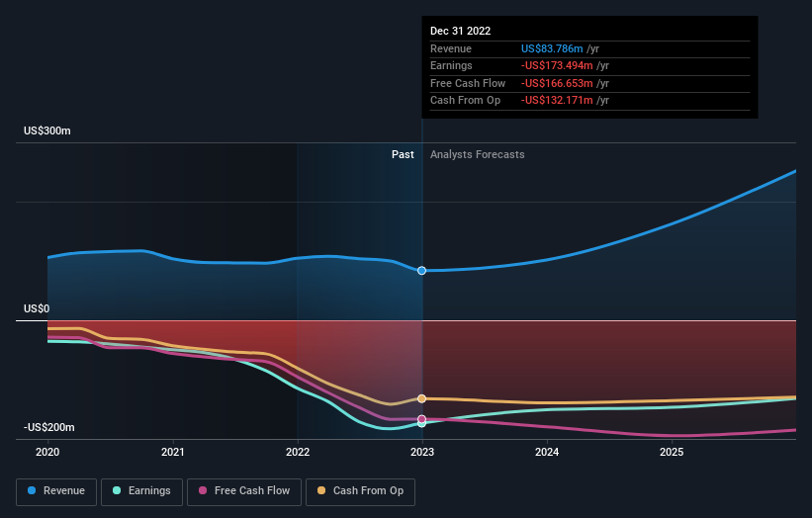Click the Cash From Op label in tooltip
Image resolution: width=812 pixels, height=518 pixels.
[x=465, y=101]
